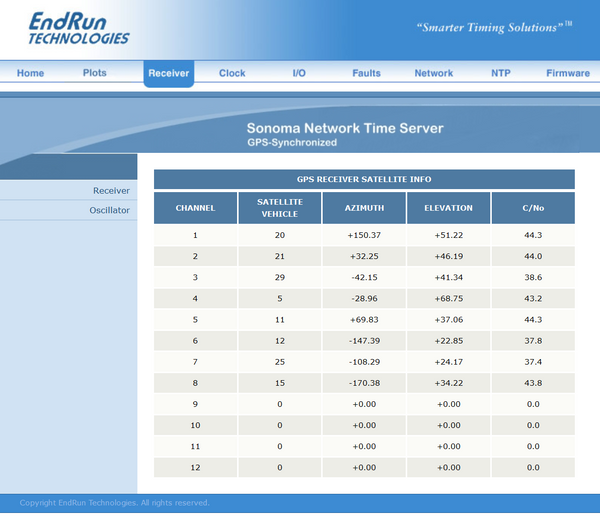The image size is (600, 522).
Task: Click the GPS RECEIVER SATELLITE INFO title
Action: 364,179
